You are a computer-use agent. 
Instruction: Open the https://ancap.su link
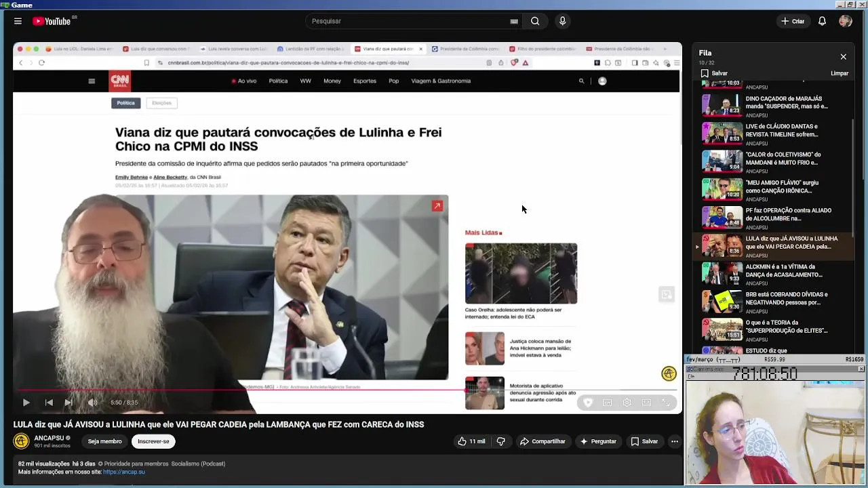point(124,472)
